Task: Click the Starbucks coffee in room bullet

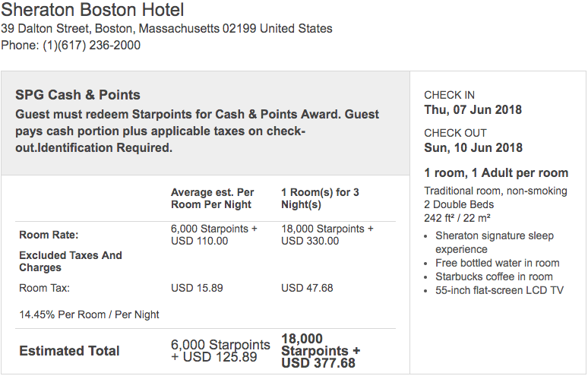Action: tap(494, 276)
